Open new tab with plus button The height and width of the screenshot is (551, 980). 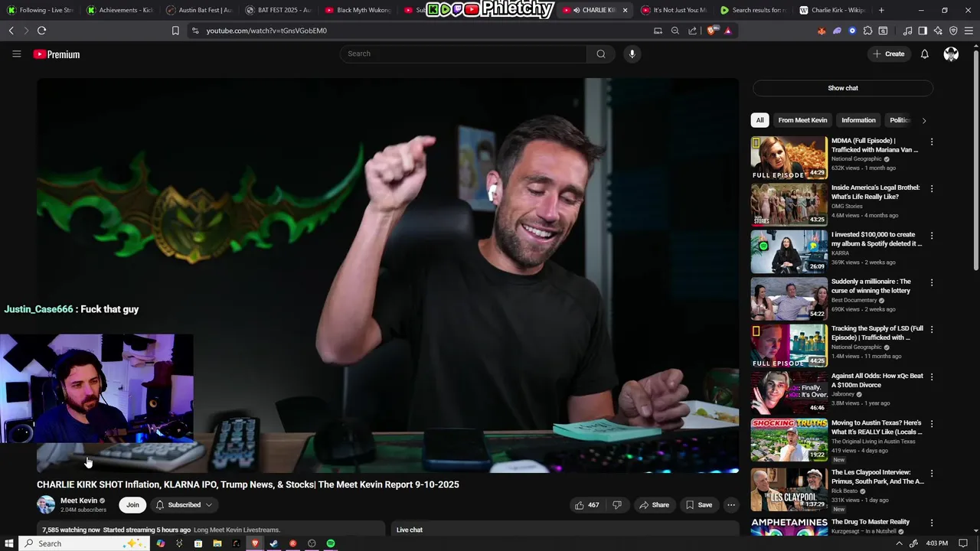(x=881, y=10)
